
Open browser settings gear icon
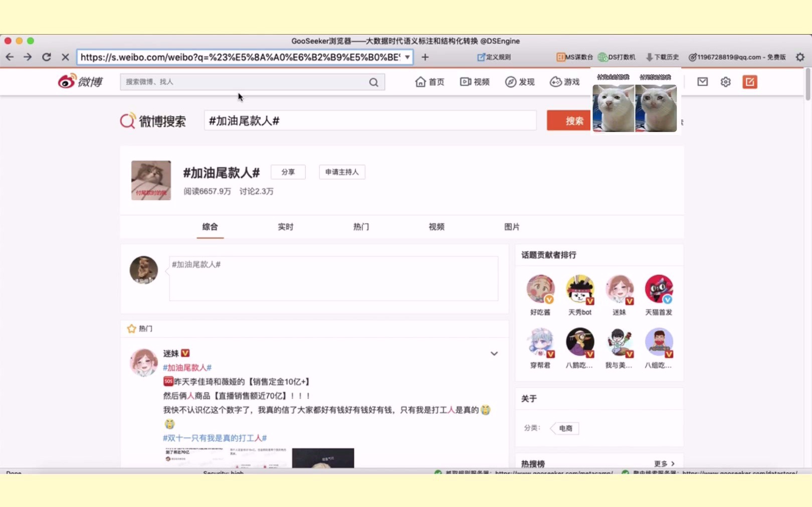click(x=800, y=57)
